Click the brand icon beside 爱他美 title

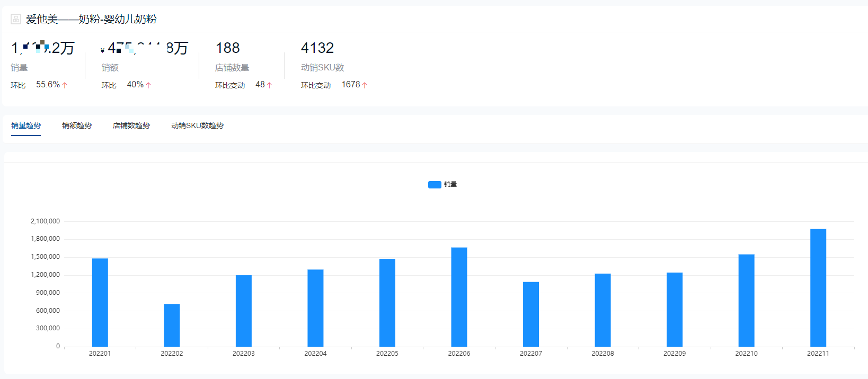click(16, 19)
